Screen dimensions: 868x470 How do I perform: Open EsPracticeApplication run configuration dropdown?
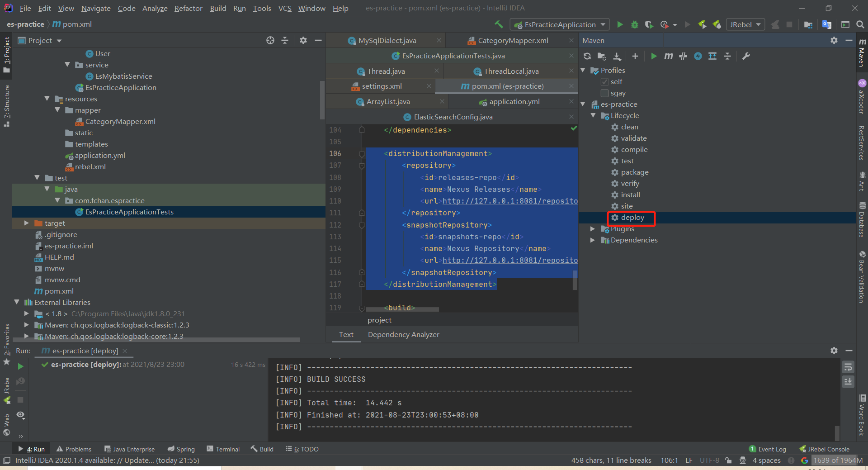click(560, 24)
